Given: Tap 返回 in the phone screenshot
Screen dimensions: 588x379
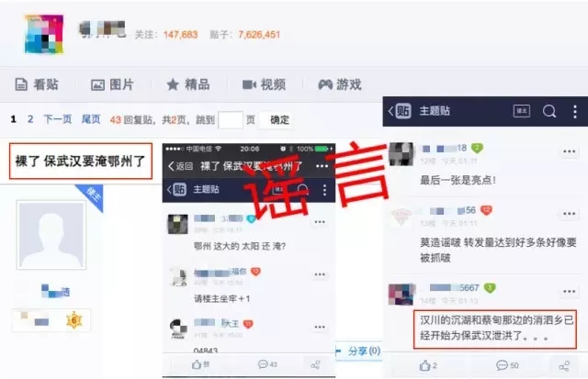Looking at the screenshot, I should 181,166.
